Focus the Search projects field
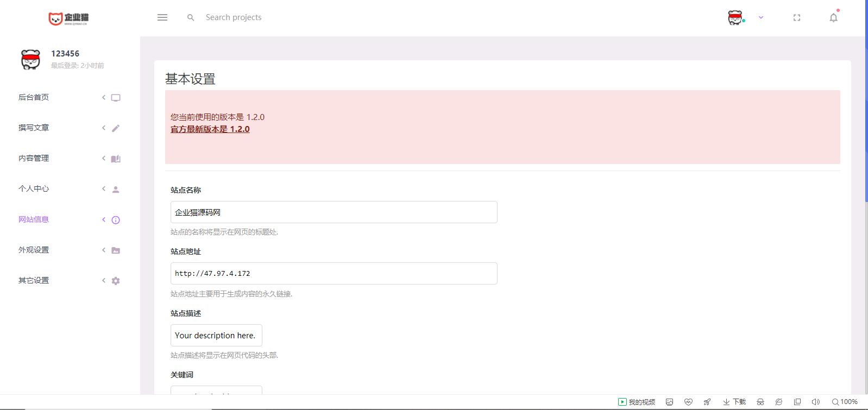The image size is (868, 410). [234, 17]
